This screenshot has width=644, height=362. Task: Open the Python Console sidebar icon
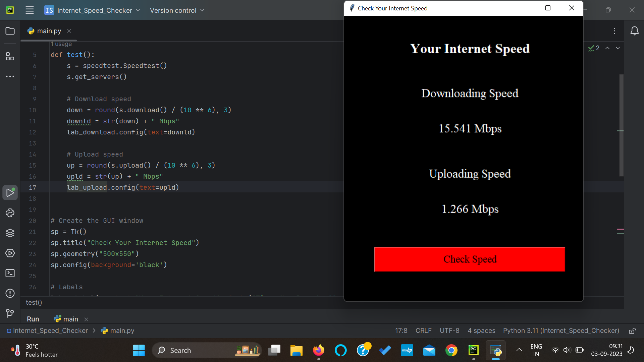(x=10, y=213)
